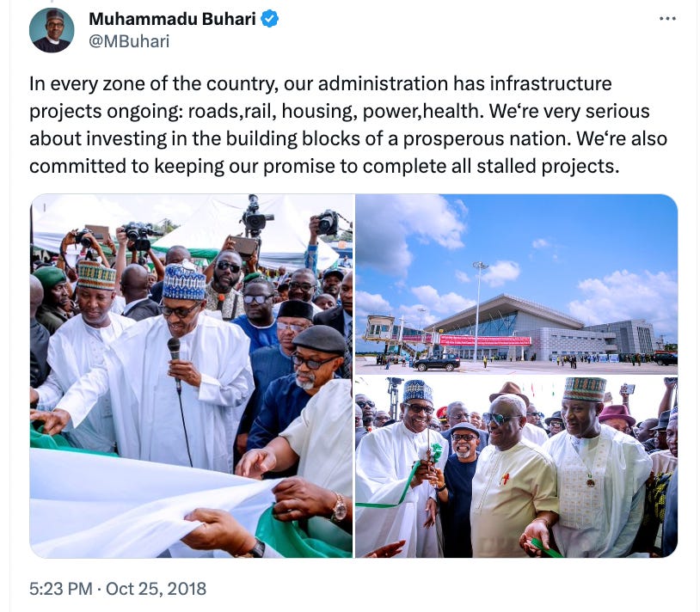Image resolution: width=700 pixels, height=612 pixels.
Task: Click the blue verified badge
Action: point(270,19)
